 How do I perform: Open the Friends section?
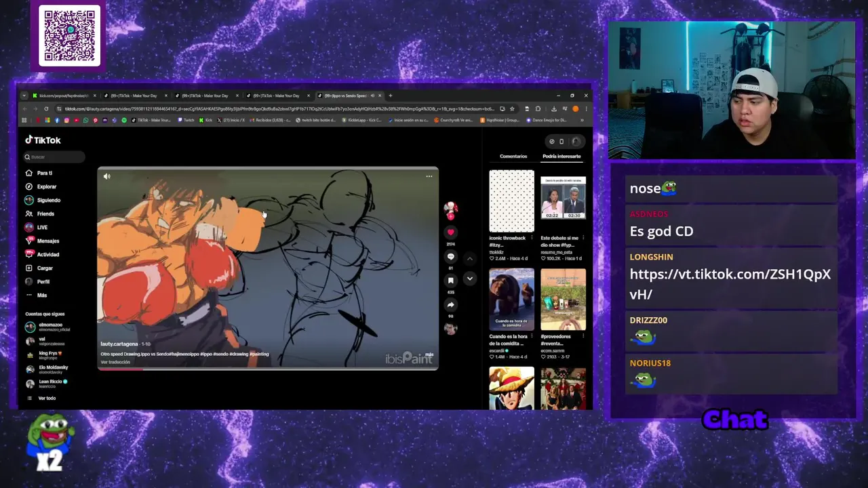tap(39, 213)
